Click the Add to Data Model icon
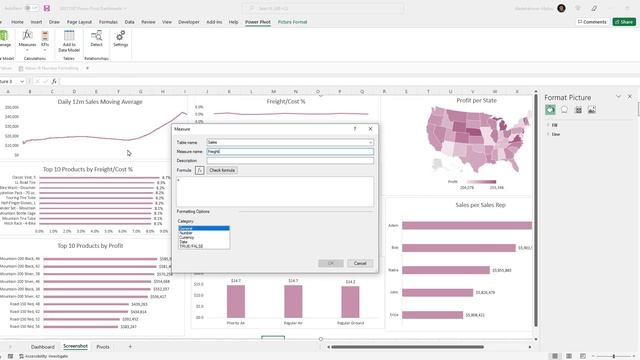The height and width of the screenshot is (360, 640). 69,36
